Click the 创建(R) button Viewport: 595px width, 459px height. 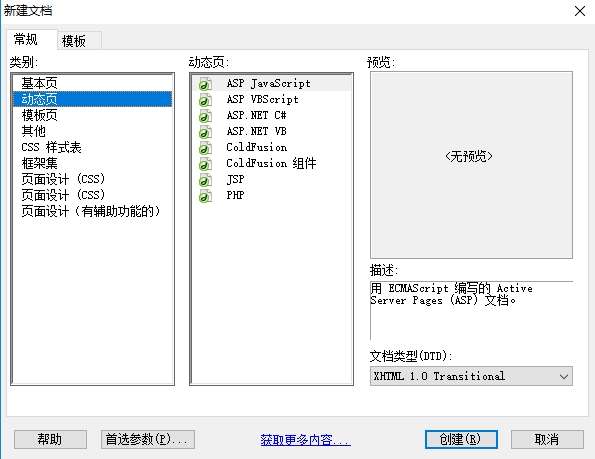[461, 439]
